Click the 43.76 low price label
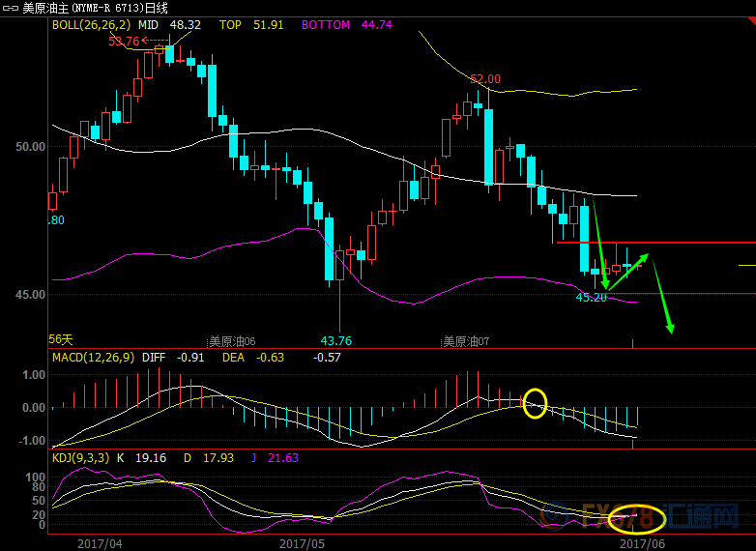Screen dimensions: 756x551 click(x=336, y=341)
